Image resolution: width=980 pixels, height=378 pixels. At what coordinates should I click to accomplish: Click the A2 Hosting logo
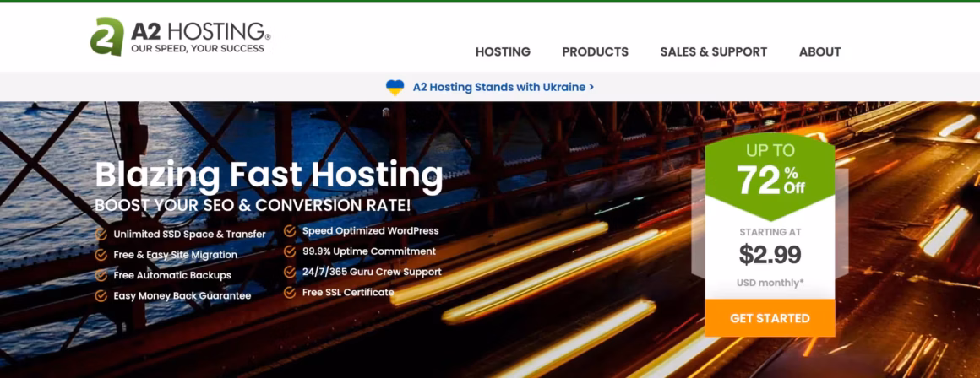point(180,36)
